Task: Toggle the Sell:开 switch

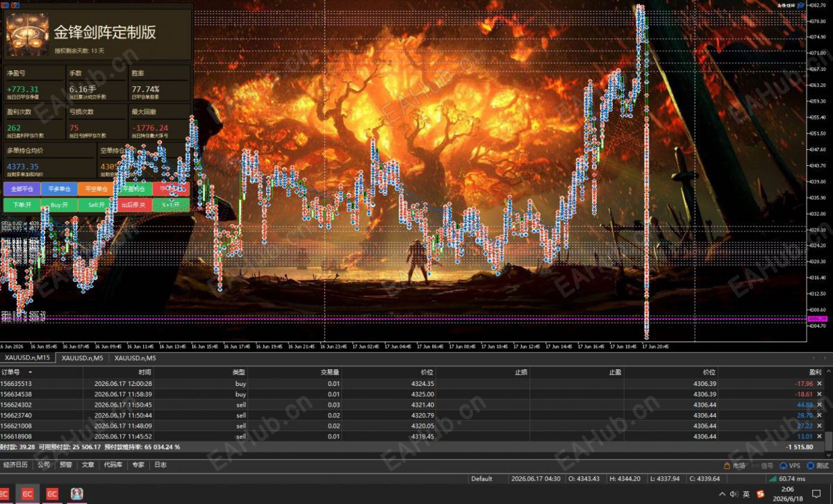Action: pos(96,205)
